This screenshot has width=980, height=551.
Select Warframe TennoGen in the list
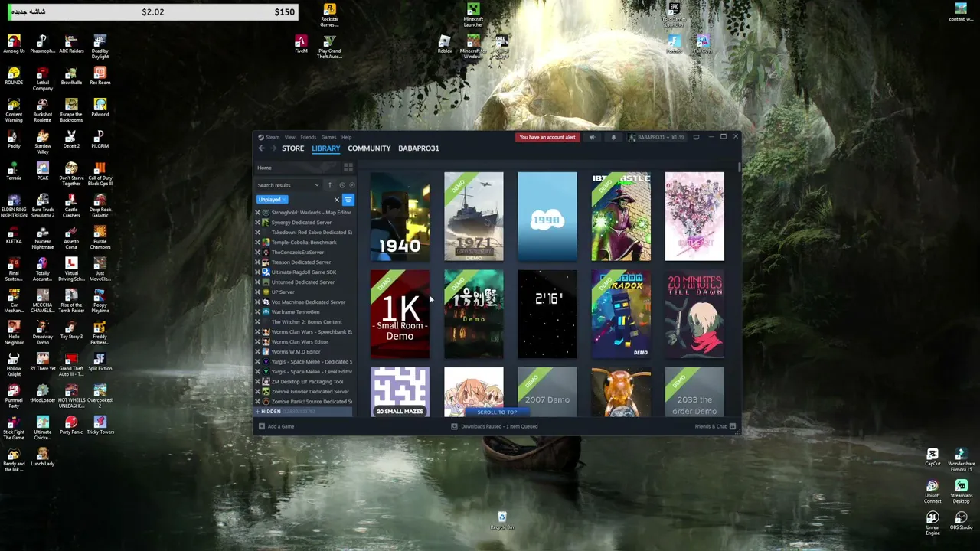pos(304,312)
